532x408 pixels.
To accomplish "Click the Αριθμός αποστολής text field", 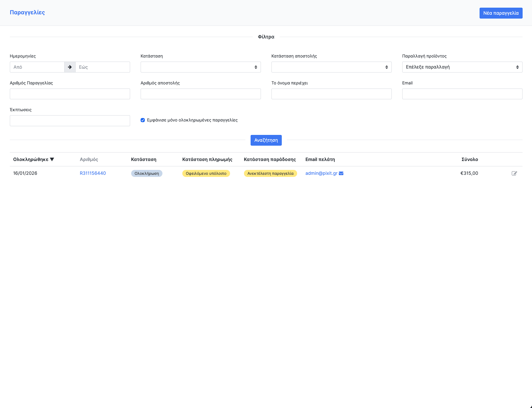I will point(200,94).
